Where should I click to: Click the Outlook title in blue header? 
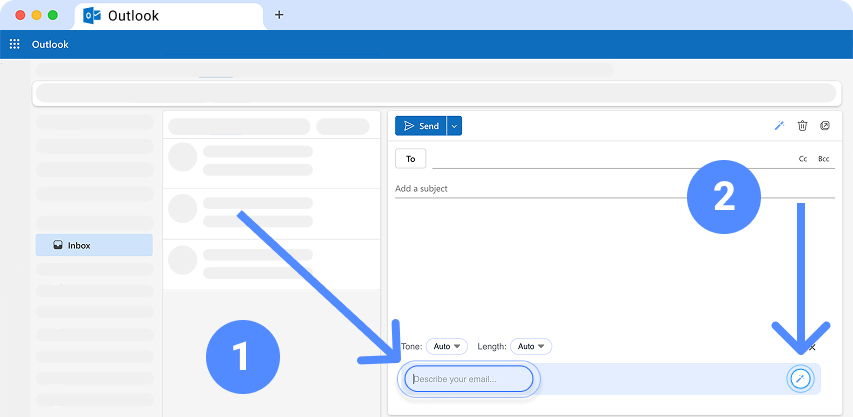tap(50, 45)
